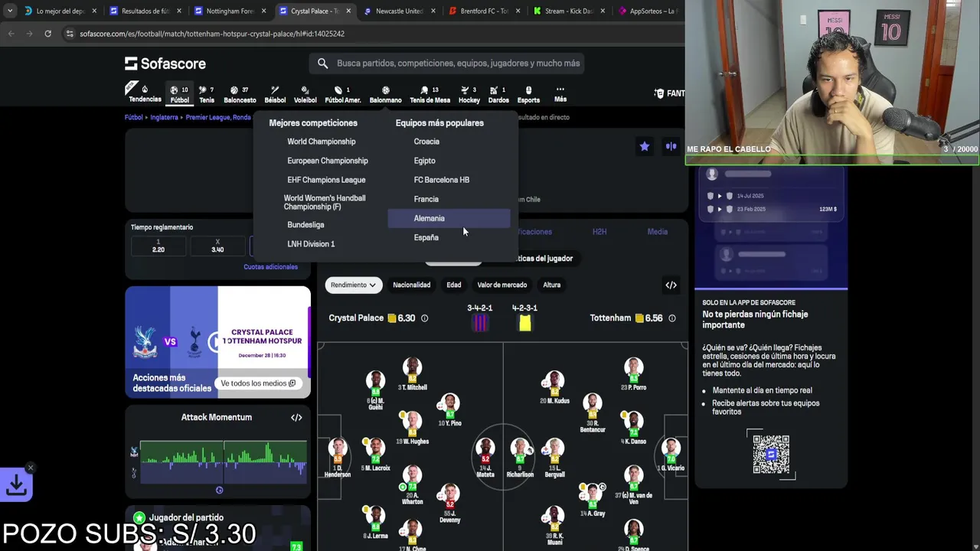Image resolution: width=980 pixels, height=551 pixels.
Task: Click the Sofascore logo
Action: (x=165, y=64)
